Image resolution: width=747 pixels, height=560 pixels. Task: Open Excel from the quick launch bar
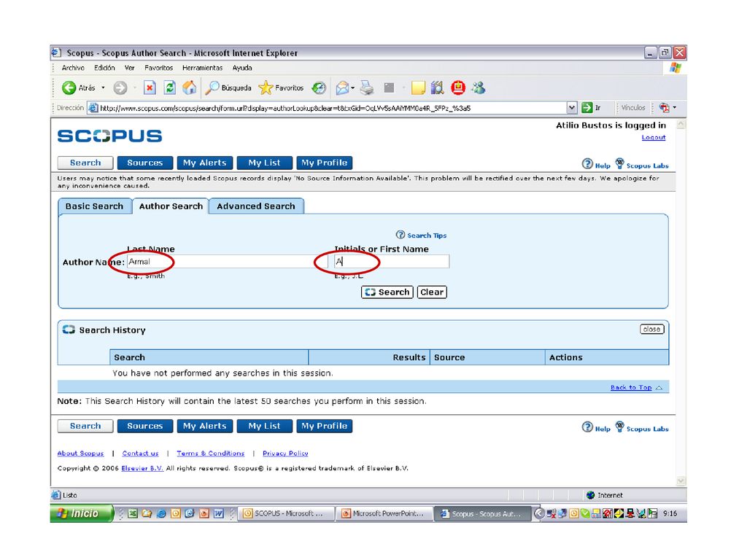point(133,513)
